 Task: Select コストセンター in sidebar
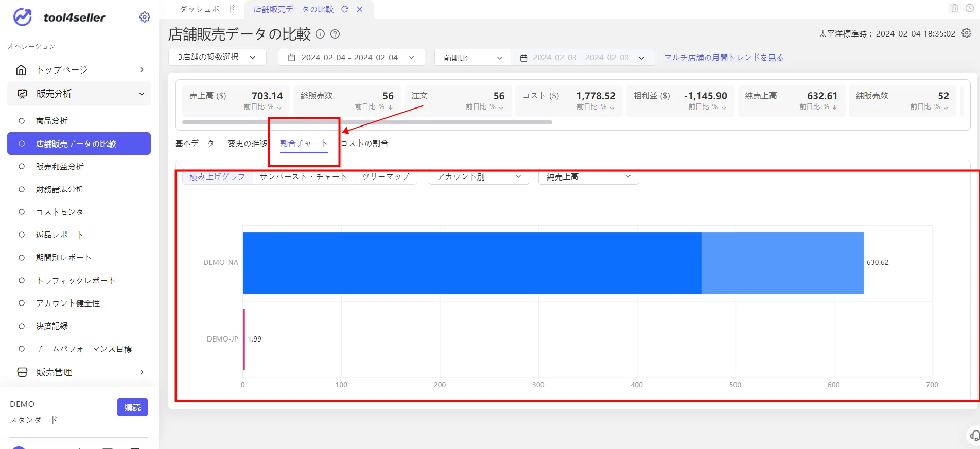click(x=64, y=212)
